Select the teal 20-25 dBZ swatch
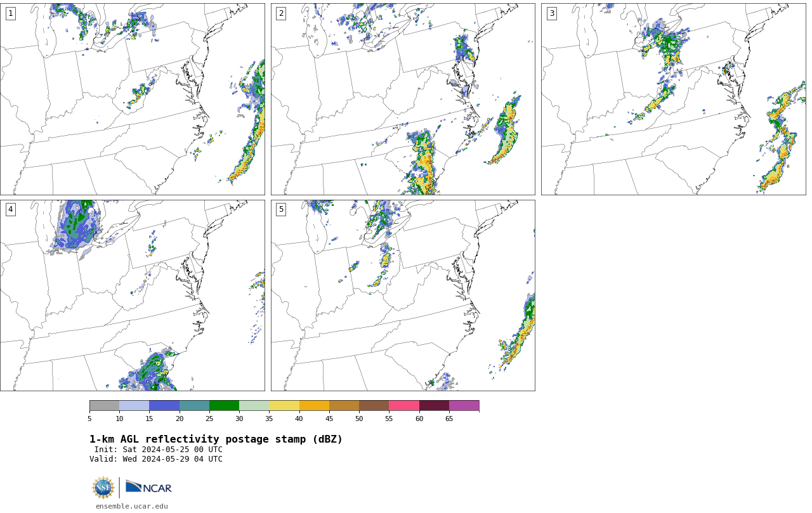812x513 pixels. coord(194,406)
